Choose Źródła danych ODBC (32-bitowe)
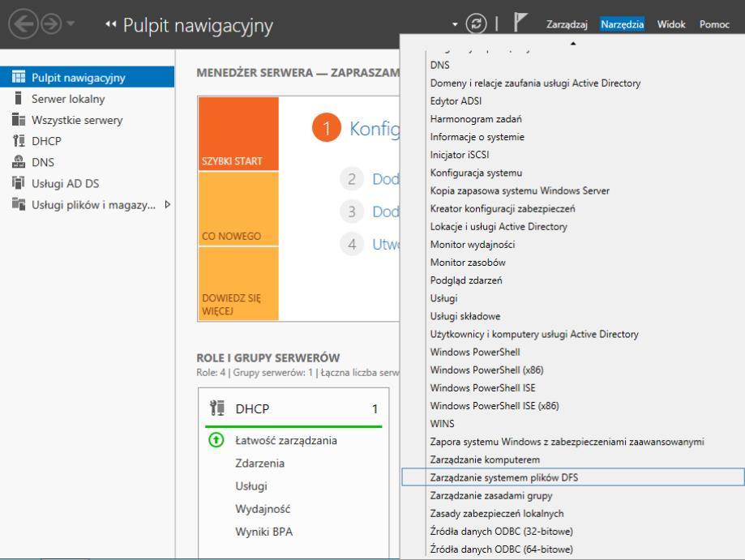Viewport: 745px width, 560px height. coord(572,532)
